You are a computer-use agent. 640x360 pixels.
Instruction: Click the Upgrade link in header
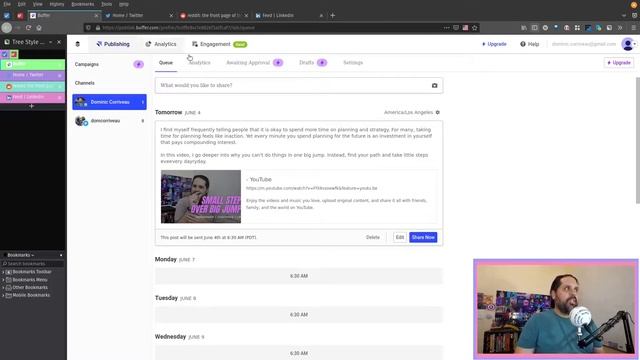point(494,44)
